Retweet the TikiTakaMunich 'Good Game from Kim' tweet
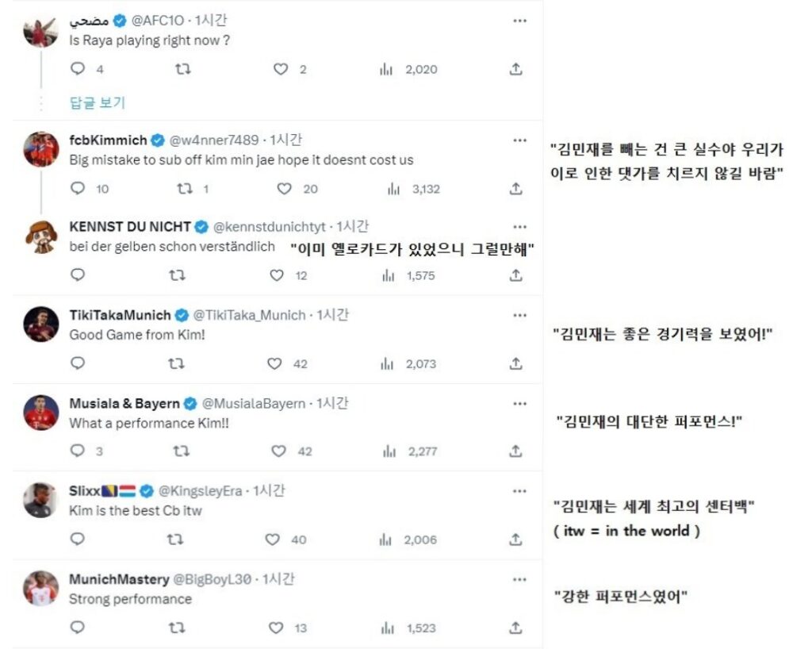 [178, 363]
